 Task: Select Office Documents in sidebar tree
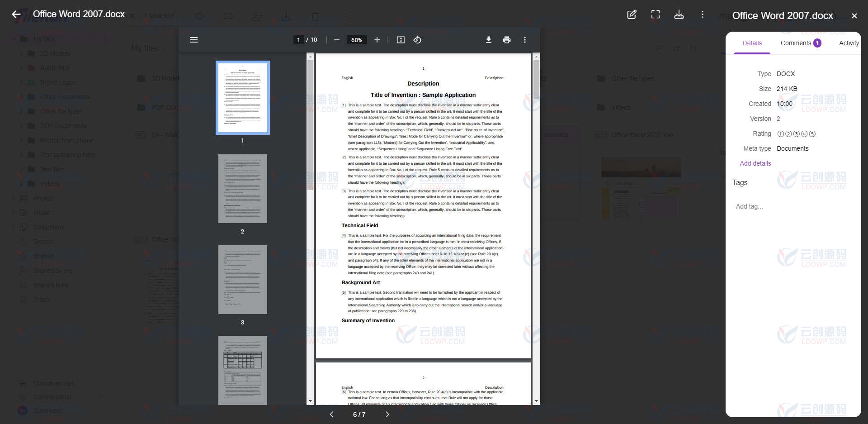(x=65, y=97)
